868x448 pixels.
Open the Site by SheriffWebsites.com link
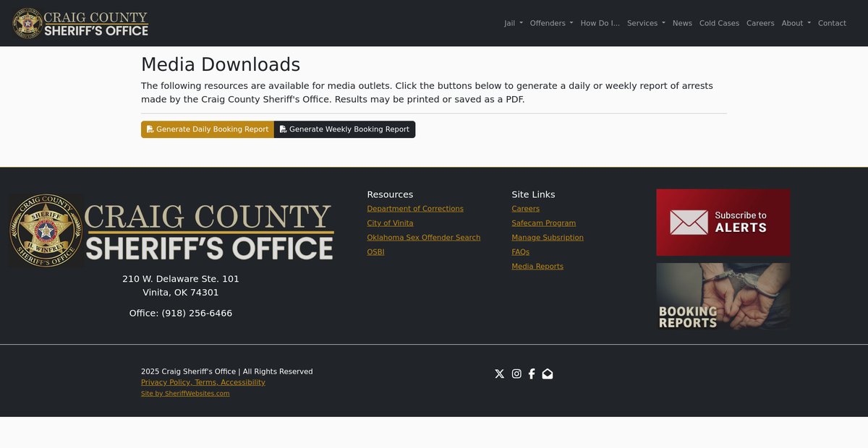(x=185, y=394)
